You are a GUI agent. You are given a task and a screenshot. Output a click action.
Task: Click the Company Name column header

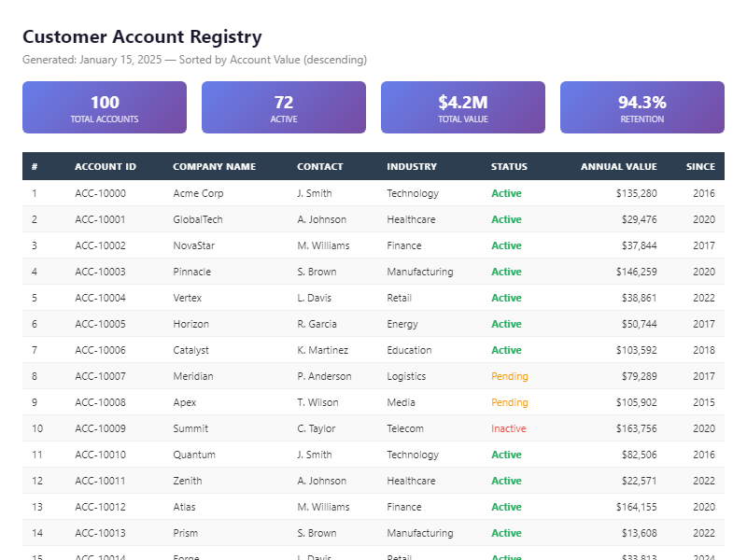pos(214,167)
